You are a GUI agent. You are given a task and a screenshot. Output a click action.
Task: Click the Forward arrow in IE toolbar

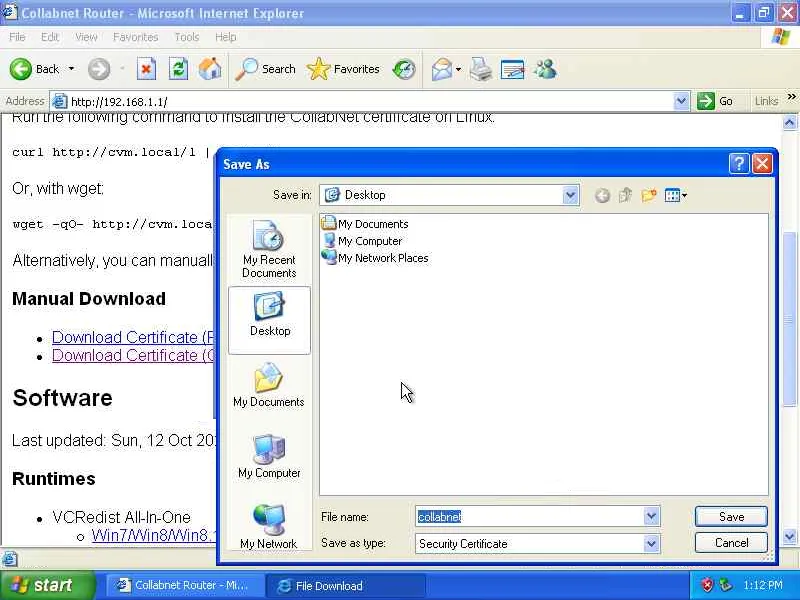[98, 69]
